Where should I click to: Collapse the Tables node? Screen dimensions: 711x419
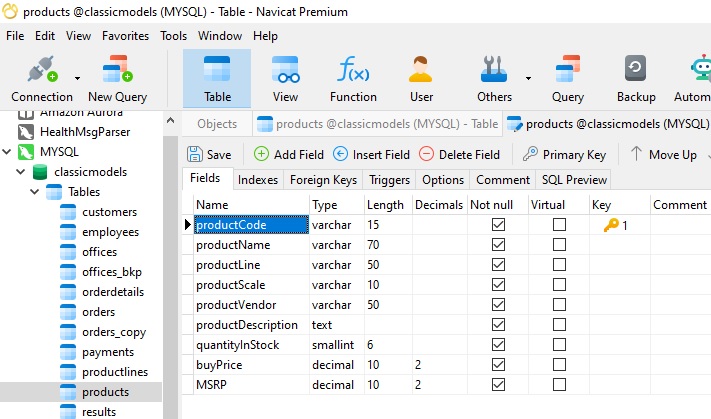point(34,192)
